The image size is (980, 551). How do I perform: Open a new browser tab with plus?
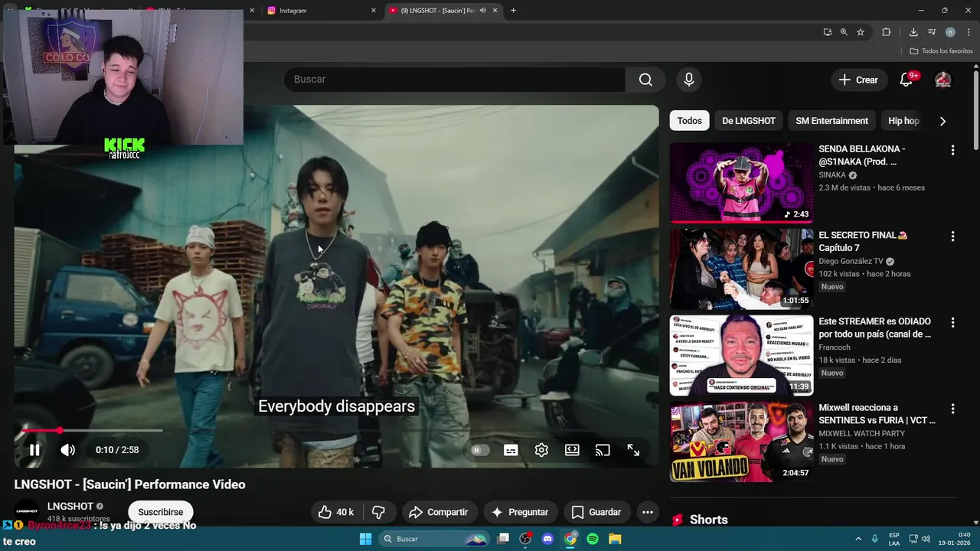513,11
